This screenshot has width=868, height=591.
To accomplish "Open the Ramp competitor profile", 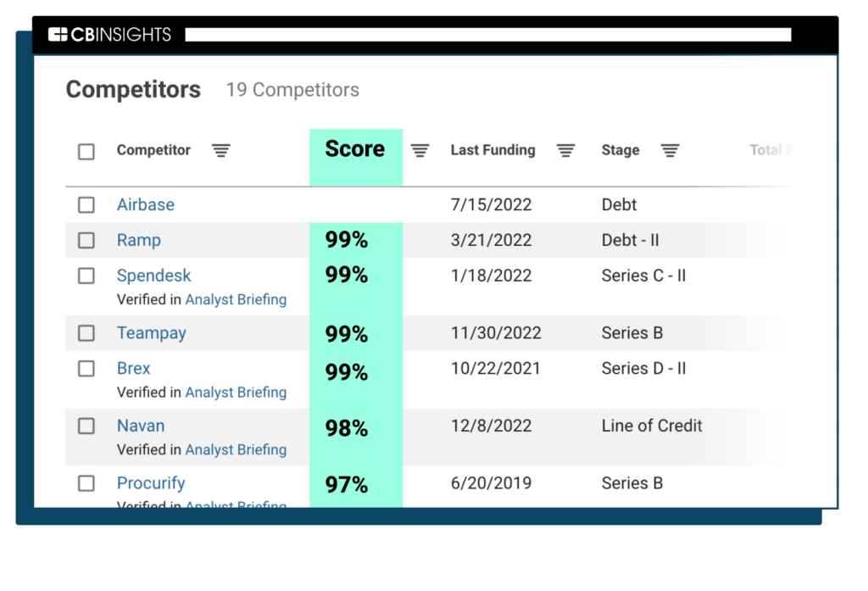I will [138, 240].
